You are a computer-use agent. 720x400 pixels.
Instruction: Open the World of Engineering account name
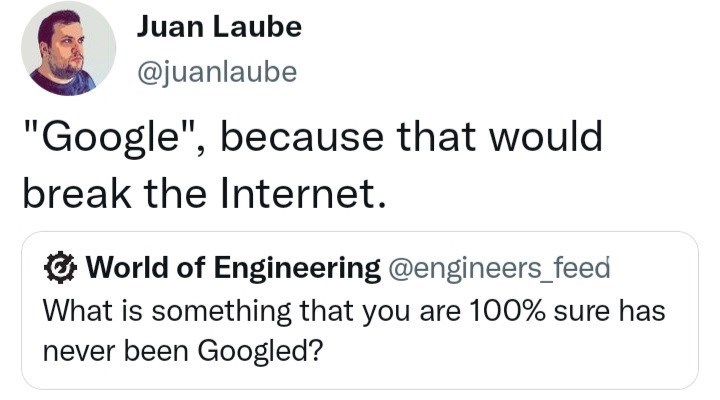pyautogui.click(x=233, y=268)
